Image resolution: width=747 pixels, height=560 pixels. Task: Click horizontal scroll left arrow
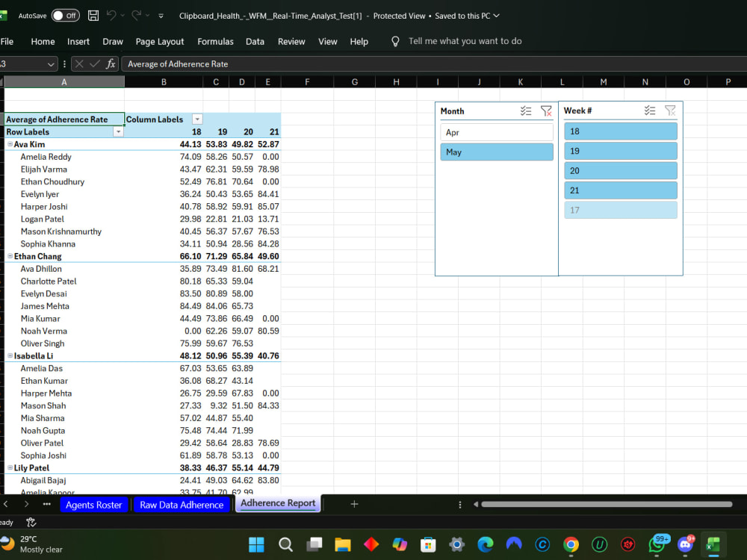point(475,504)
